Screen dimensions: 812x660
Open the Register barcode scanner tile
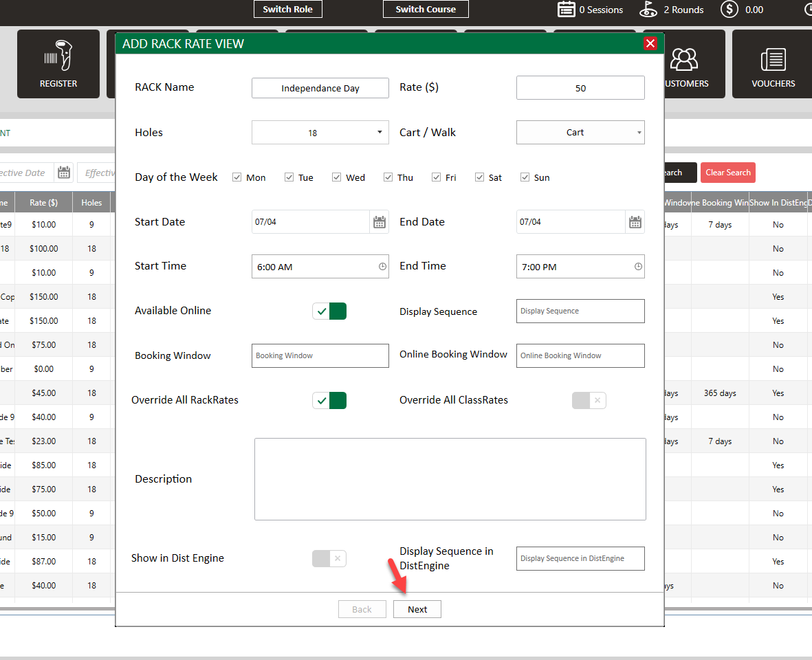point(58,64)
